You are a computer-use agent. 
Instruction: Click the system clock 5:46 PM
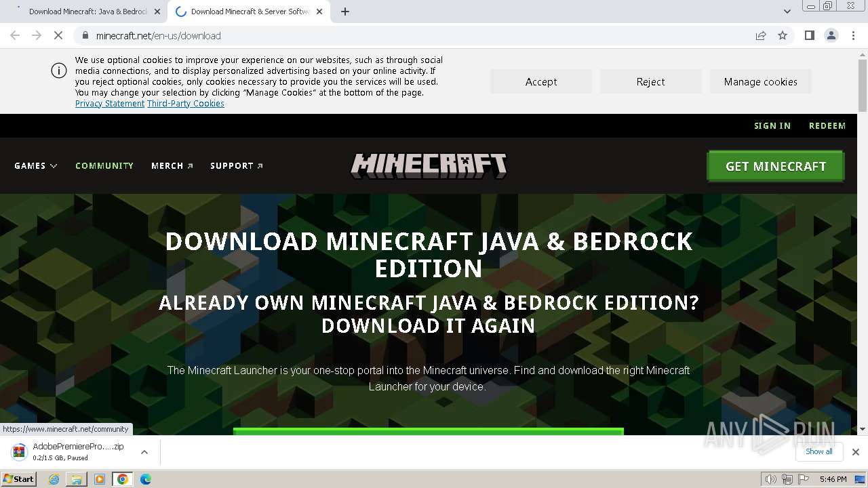[833, 479]
